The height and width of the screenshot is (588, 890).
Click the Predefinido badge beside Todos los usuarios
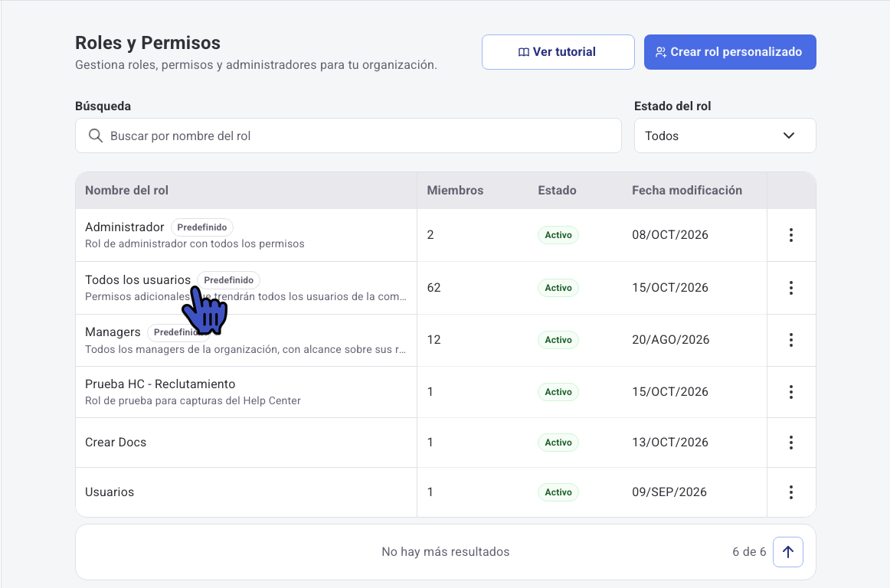coord(229,279)
